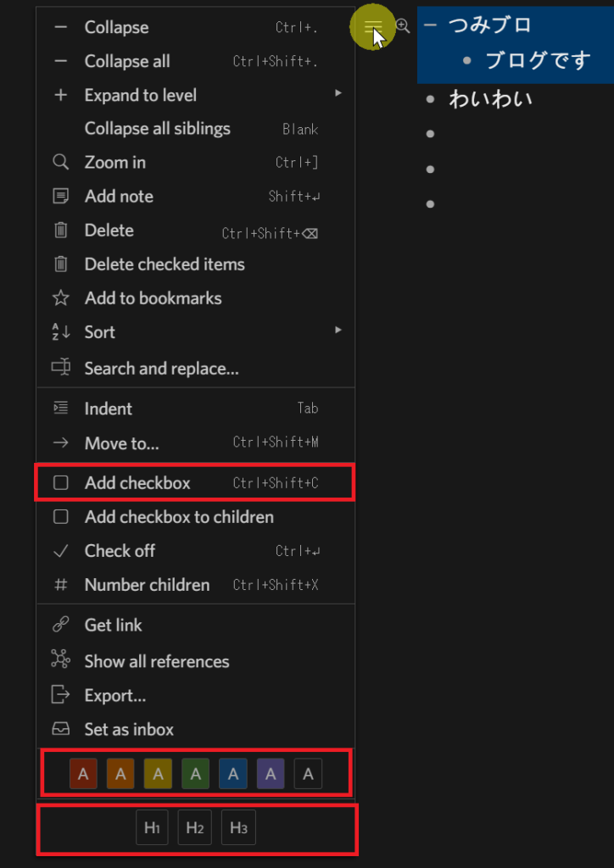The height and width of the screenshot is (868, 614).
Task: Pick the blue A color swatch
Action: [x=233, y=774]
